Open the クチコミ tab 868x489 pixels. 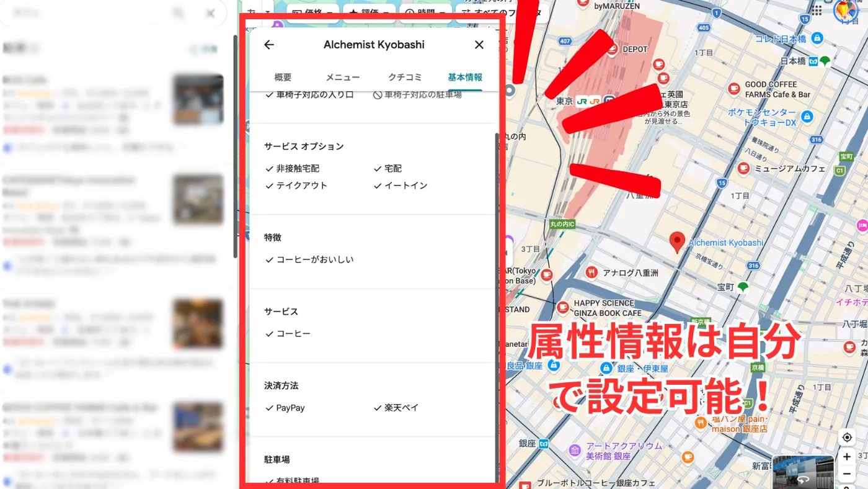[x=405, y=78]
